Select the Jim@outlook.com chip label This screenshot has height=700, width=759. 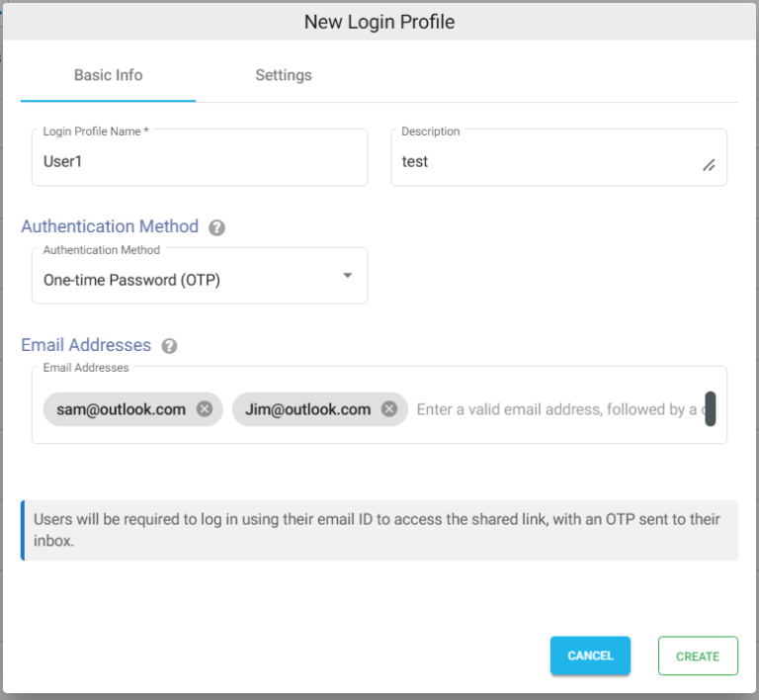click(308, 409)
